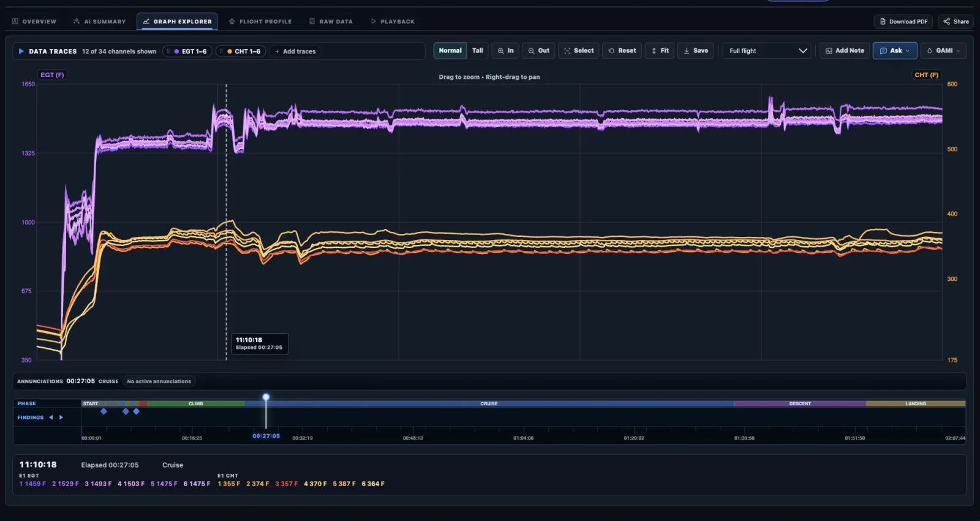Select the Normal chart height option
This screenshot has height=521, width=980.
coord(450,51)
